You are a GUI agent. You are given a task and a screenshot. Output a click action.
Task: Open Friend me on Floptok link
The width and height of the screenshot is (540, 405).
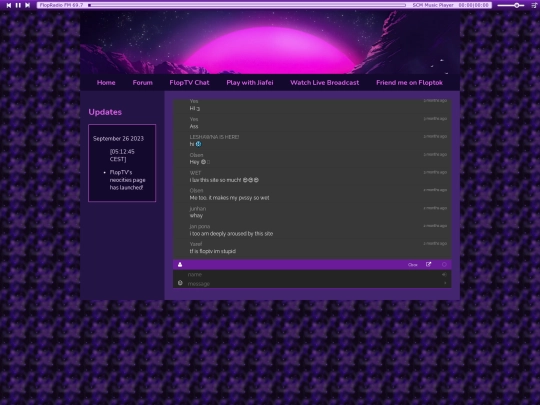pyautogui.click(x=409, y=83)
